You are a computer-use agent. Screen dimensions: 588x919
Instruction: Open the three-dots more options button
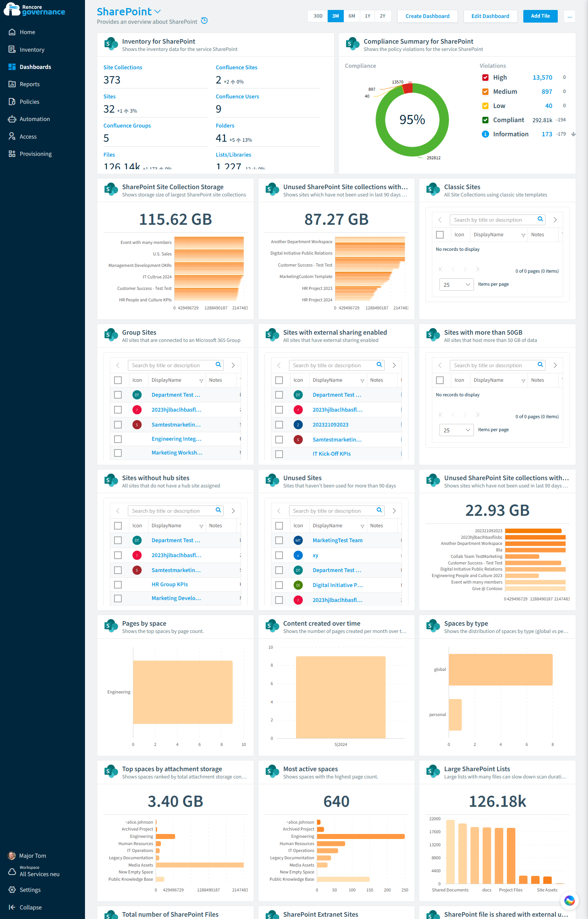(x=570, y=16)
